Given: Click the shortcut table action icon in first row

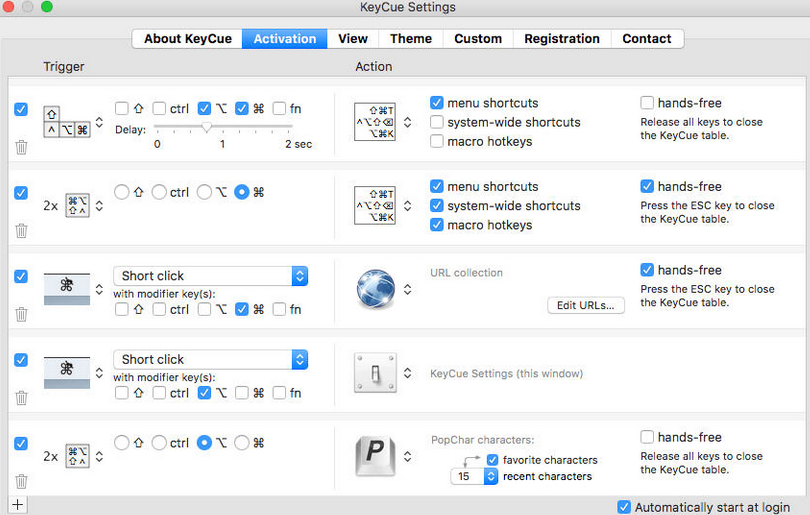Looking at the screenshot, I should point(375,122).
